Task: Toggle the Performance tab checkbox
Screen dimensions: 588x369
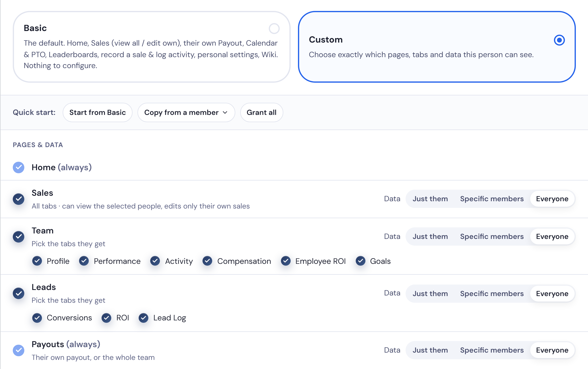Action: click(84, 261)
